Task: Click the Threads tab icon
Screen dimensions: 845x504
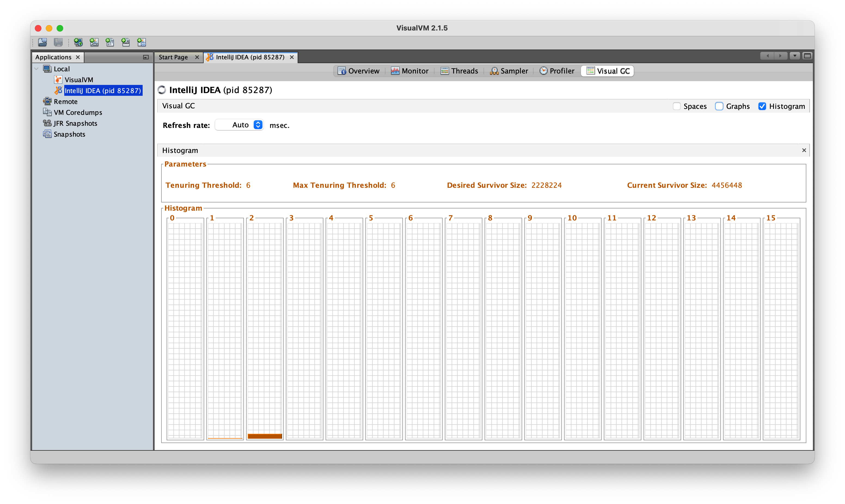Action: tap(445, 71)
